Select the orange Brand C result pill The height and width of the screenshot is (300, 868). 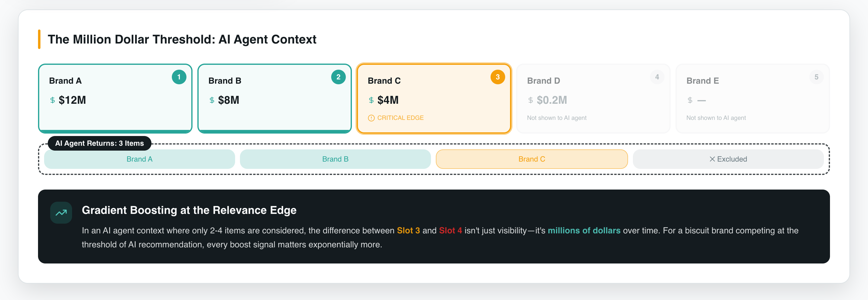tap(531, 159)
